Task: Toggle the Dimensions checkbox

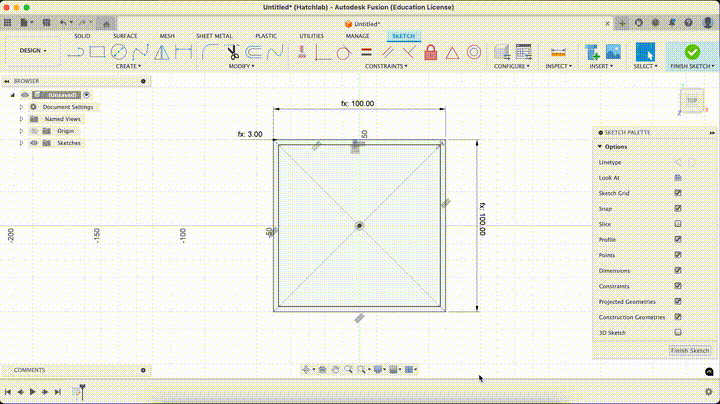Action: (678, 270)
